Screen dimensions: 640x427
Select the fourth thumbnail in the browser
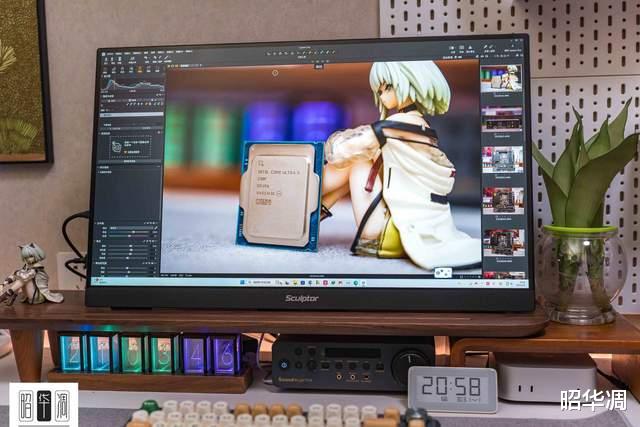coord(503,201)
